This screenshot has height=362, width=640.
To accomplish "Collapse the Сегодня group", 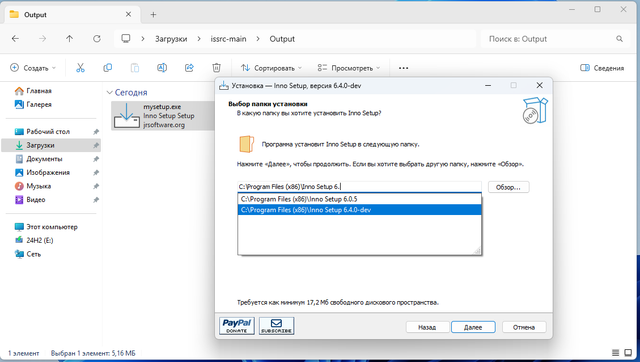I will 109,93.
